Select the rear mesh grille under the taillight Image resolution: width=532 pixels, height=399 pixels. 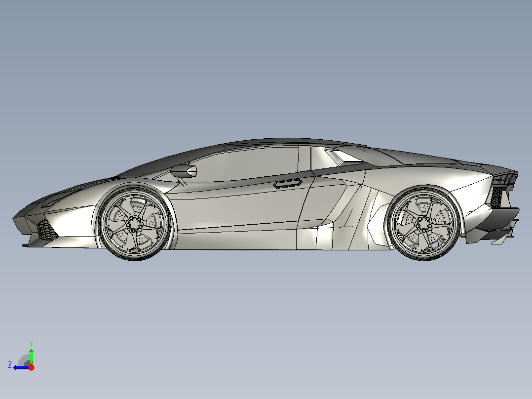coord(496,197)
